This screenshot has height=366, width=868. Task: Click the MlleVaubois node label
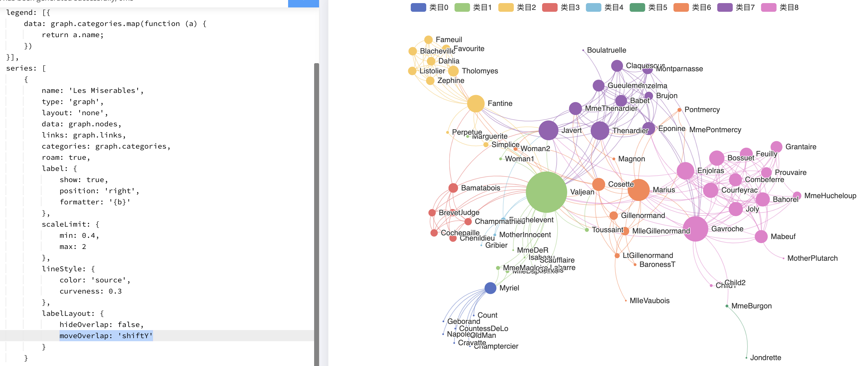point(649,301)
